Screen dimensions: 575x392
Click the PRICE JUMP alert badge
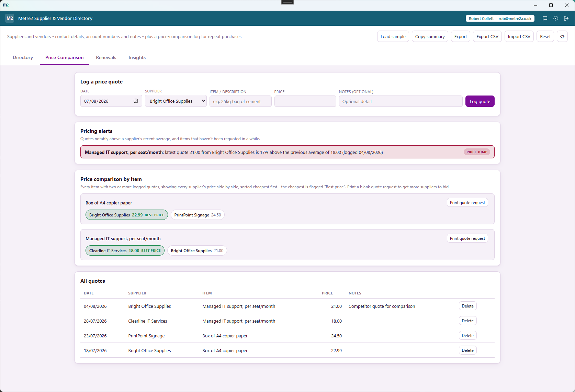pos(477,152)
